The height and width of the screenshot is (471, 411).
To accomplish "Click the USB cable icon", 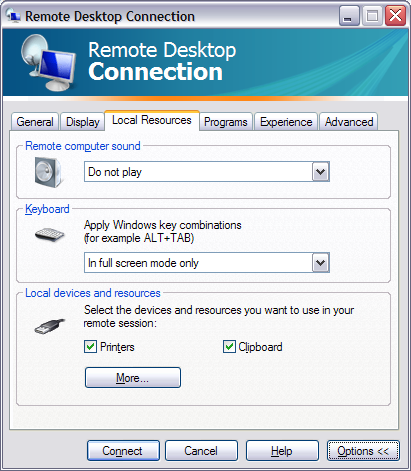I will (50, 326).
